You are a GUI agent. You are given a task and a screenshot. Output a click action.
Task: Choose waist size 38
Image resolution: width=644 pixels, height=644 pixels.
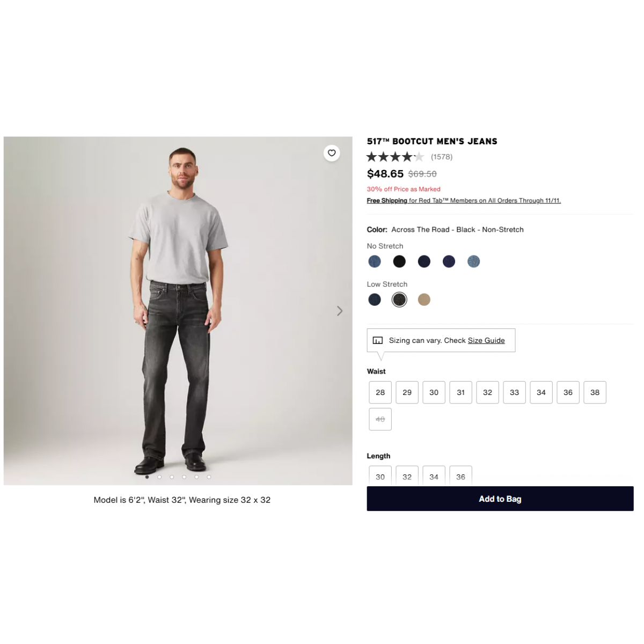pos(595,392)
